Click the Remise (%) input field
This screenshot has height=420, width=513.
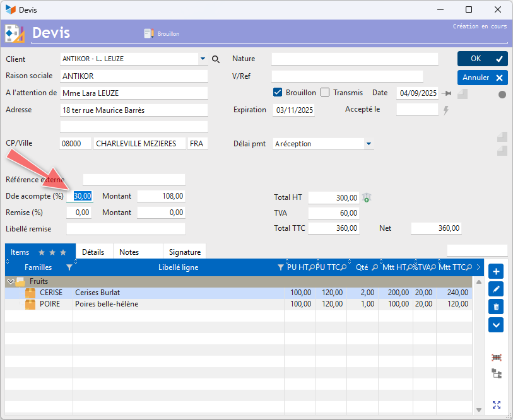[79, 213]
